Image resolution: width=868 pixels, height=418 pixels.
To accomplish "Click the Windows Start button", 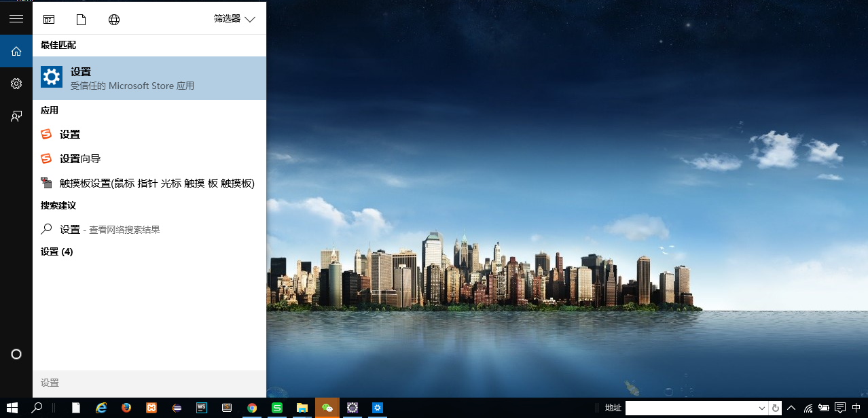I will point(12,408).
